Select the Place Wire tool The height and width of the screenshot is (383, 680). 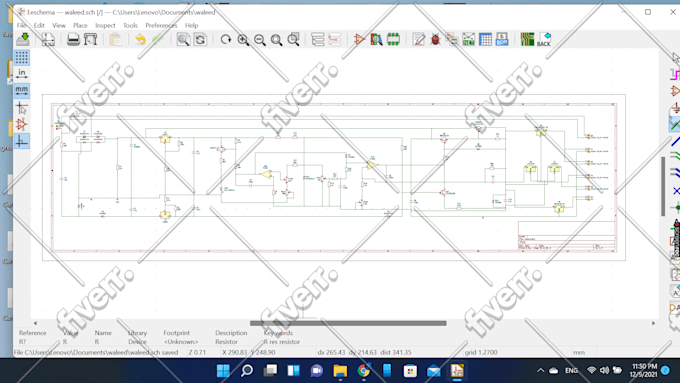pos(675,125)
